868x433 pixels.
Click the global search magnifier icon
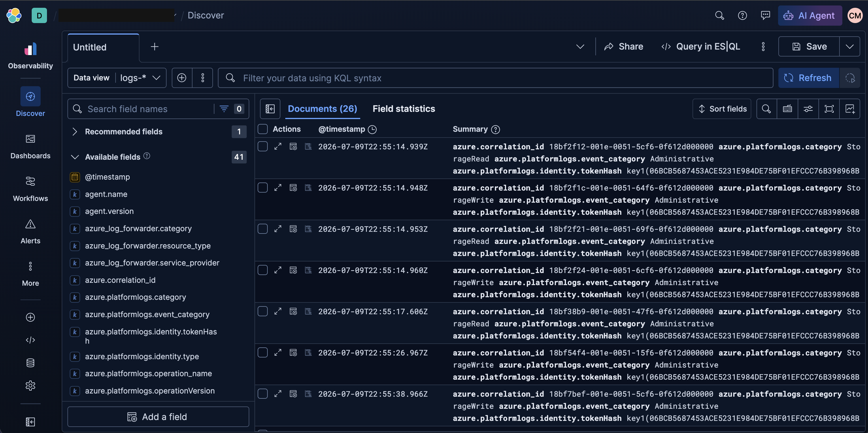tap(719, 16)
